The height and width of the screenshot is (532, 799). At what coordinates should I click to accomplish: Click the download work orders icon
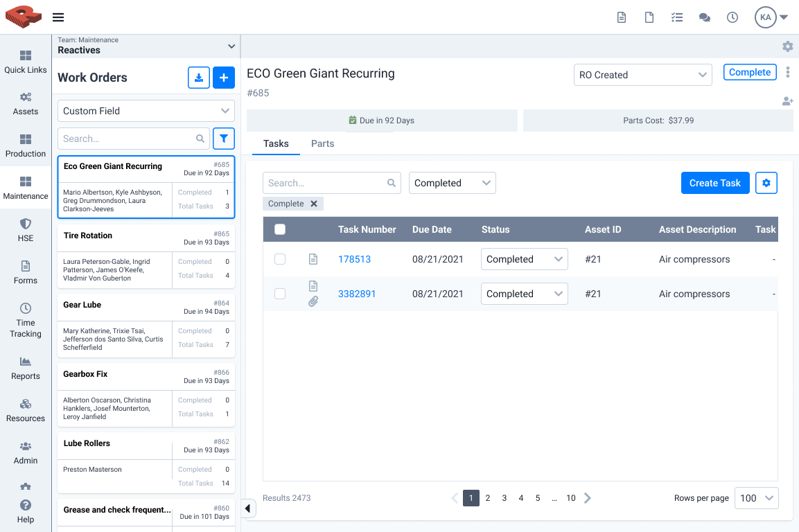pyautogui.click(x=199, y=78)
